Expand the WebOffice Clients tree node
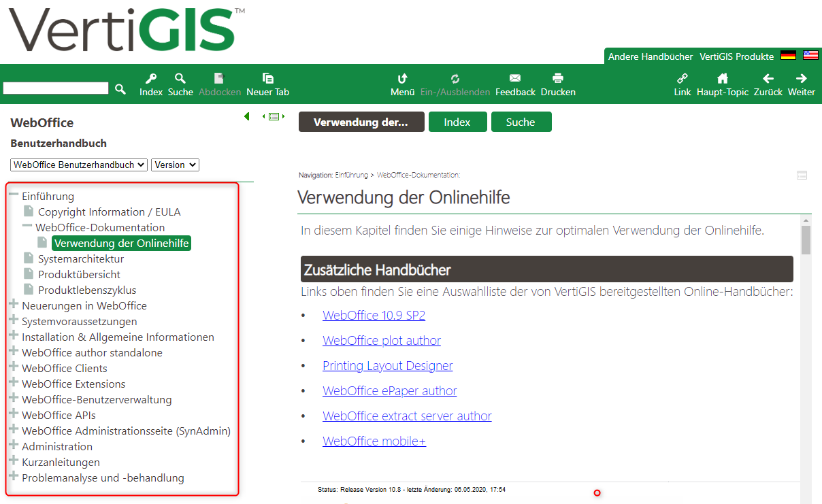 (x=14, y=368)
